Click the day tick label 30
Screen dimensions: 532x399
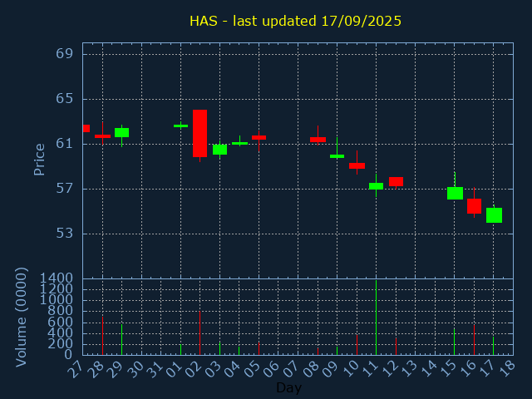point(135,369)
